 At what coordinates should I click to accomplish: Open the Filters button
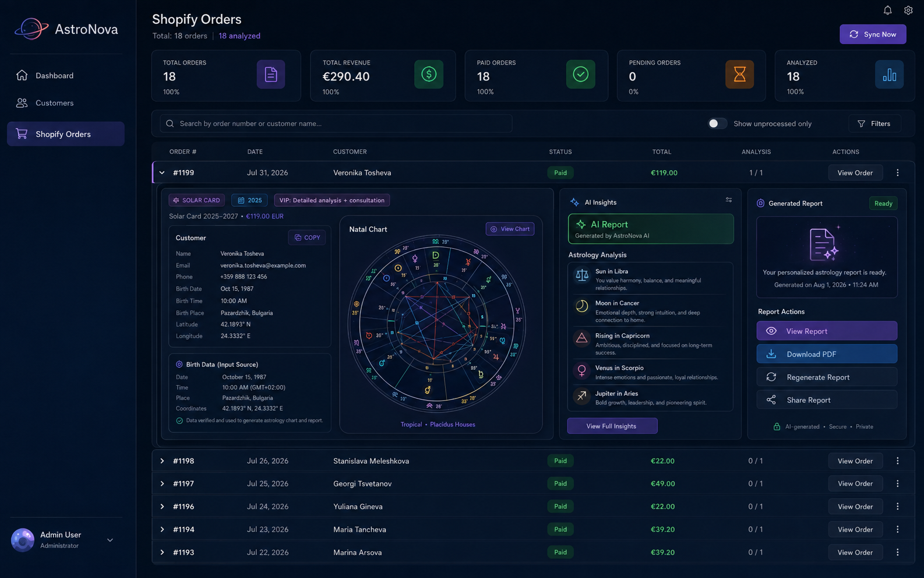[x=874, y=124]
